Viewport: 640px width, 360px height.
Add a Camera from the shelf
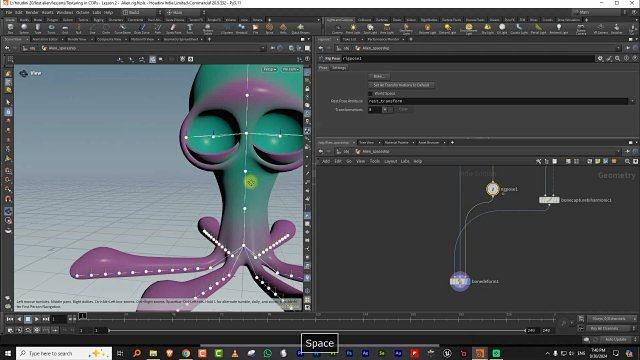point(337,29)
